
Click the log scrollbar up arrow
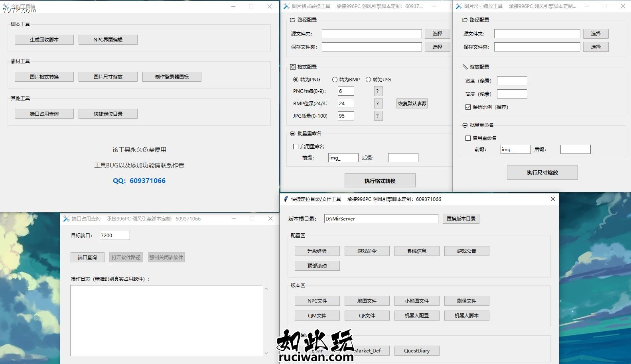click(266, 289)
